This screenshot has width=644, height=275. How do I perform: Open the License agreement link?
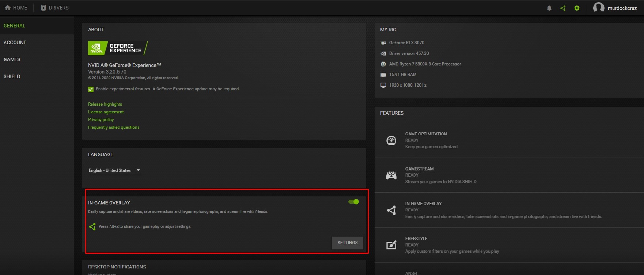click(x=106, y=112)
